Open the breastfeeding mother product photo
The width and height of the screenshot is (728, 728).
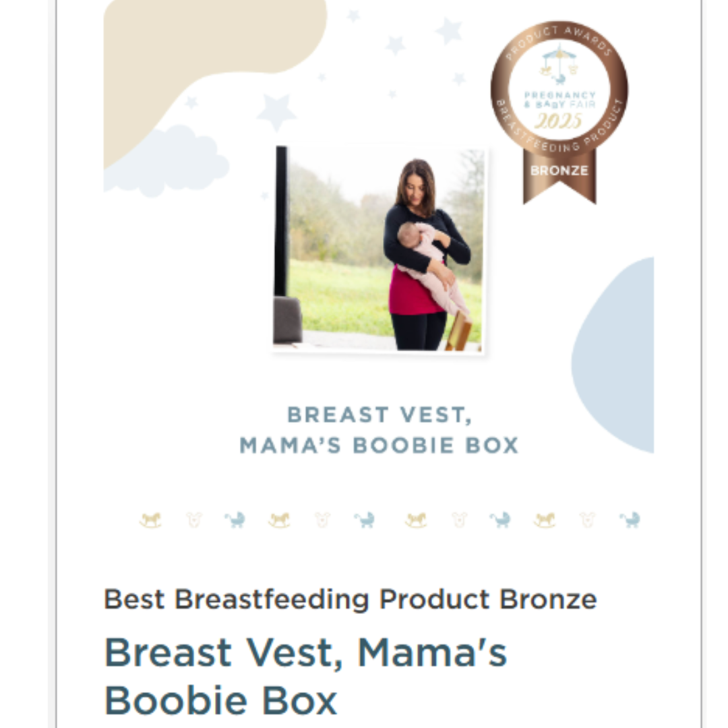380,248
